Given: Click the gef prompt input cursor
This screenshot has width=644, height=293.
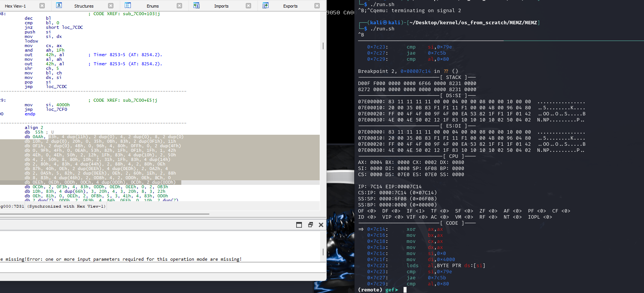Looking at the screenshot, I should [405, 290].
